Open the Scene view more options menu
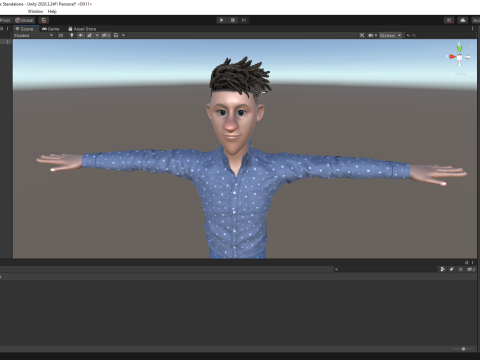The width and height of the screenshot is (480, 360). click(472, 29)
